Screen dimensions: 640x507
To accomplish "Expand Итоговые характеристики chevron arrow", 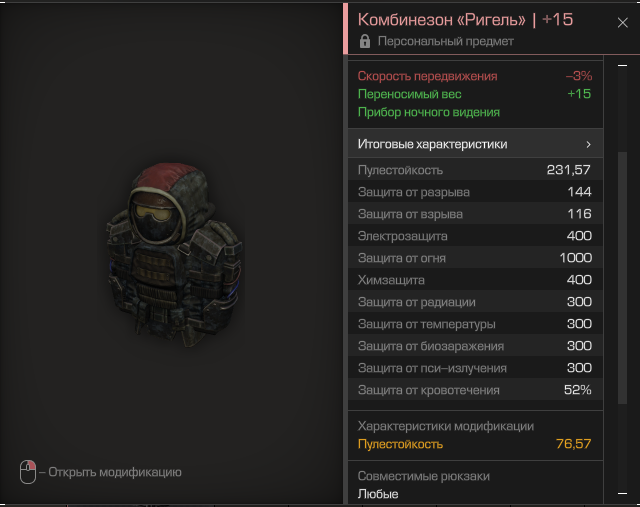I will (588, 144).
